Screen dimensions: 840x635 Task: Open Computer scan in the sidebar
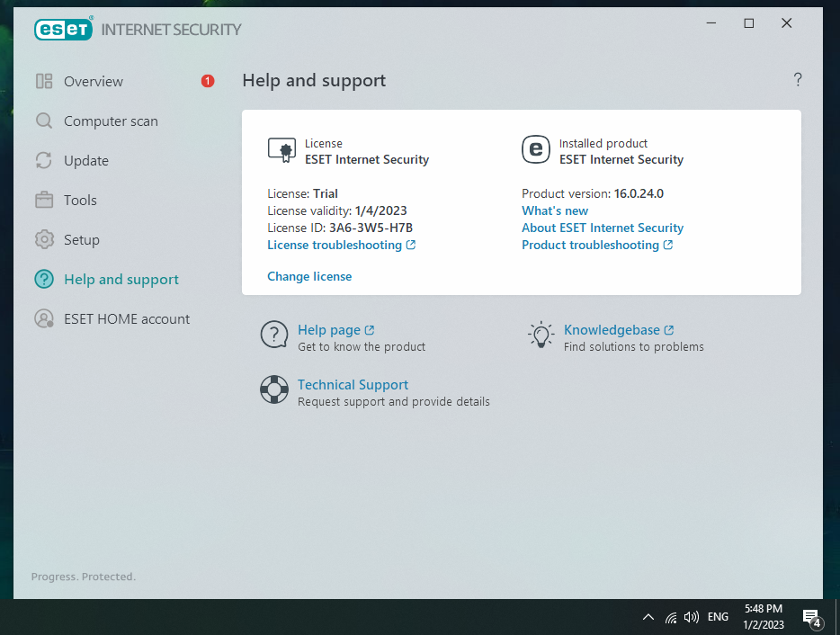click(x=111, y=121)
